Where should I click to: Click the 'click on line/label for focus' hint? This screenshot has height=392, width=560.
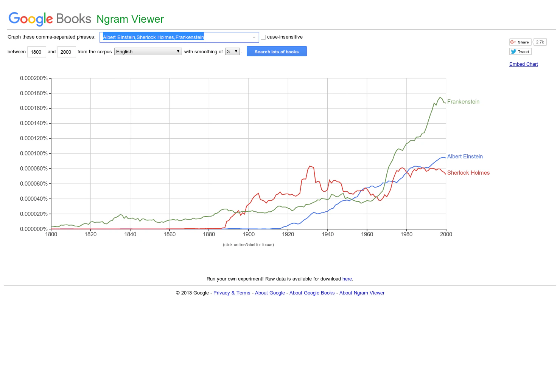(248, 245)
